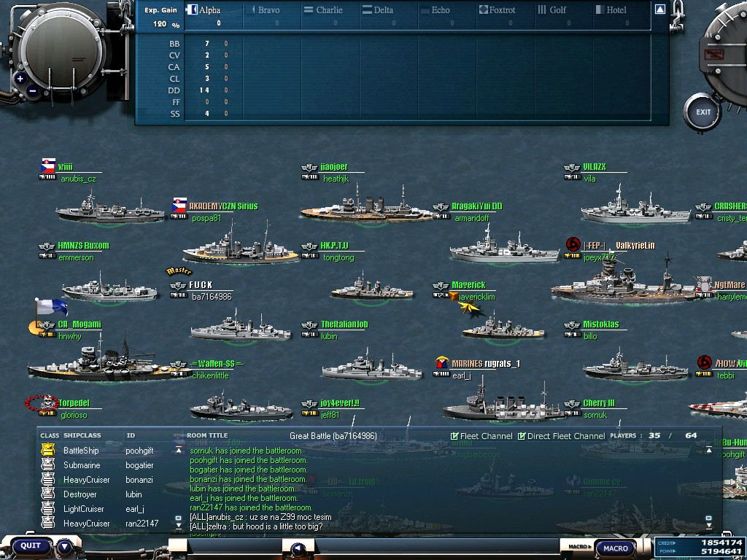Click the speaker icon on the bottom bar
This screenshot has height=560, width=747.
[298, 549]
